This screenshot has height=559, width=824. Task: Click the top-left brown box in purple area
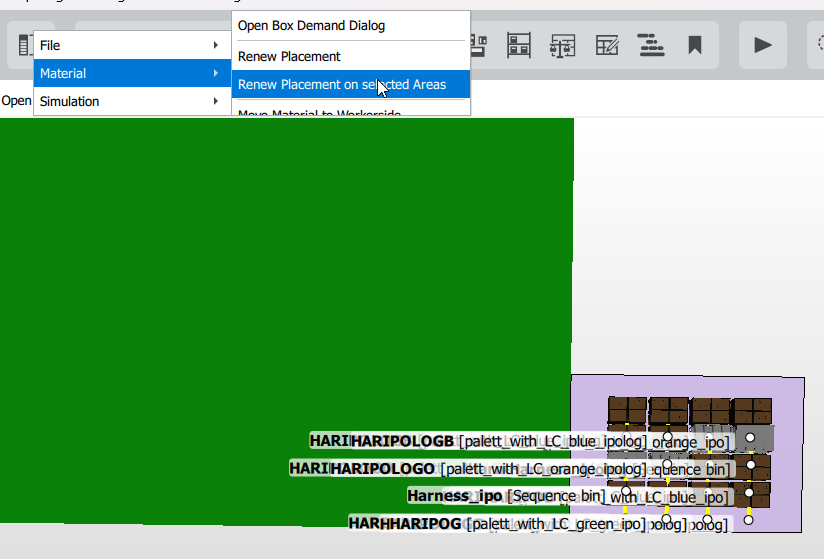[627, 411]
